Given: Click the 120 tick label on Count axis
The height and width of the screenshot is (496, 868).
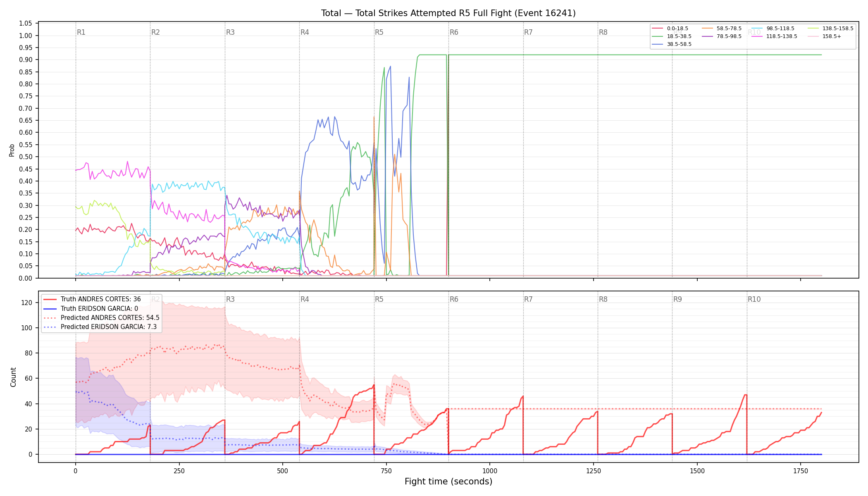Looking at the screenshot, I should 27,303.
